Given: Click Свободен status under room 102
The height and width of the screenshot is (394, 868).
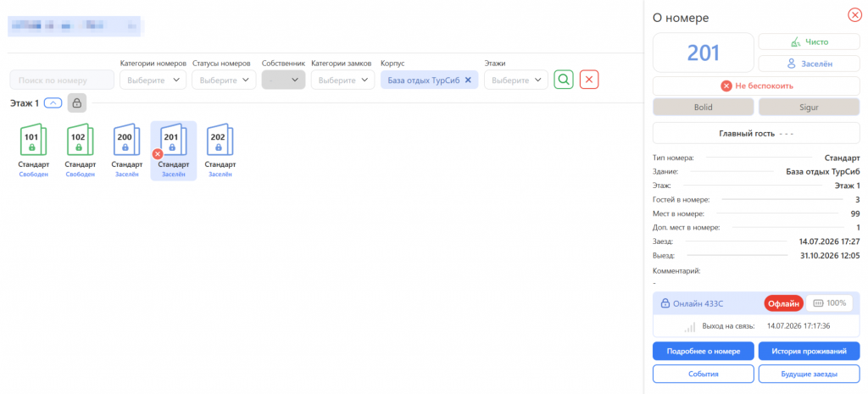Looking at the screenshot, I should pos(81,175).
